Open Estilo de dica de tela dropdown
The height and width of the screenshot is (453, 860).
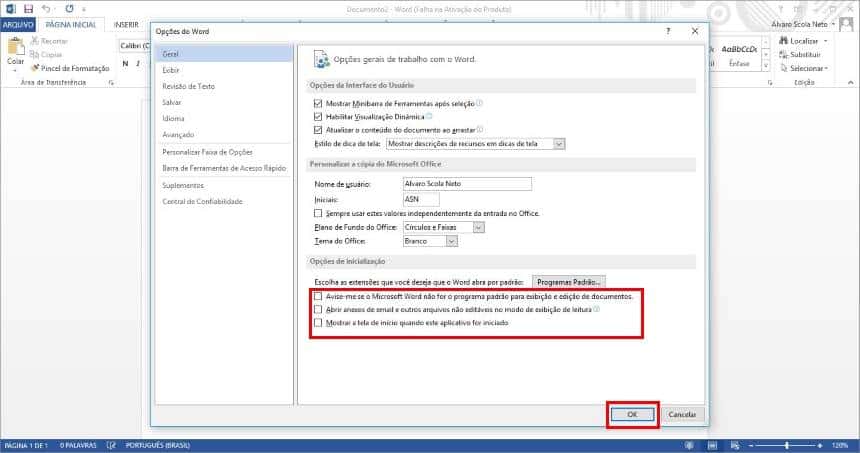coord(558,144)
